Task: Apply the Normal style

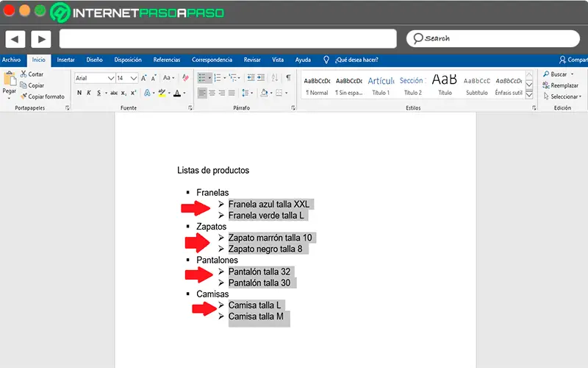Action: pos(317,86)
